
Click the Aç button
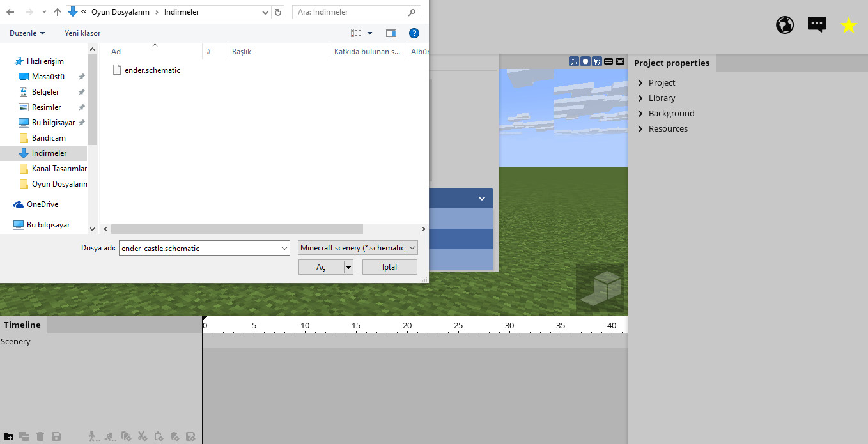(x=321, y=267)
